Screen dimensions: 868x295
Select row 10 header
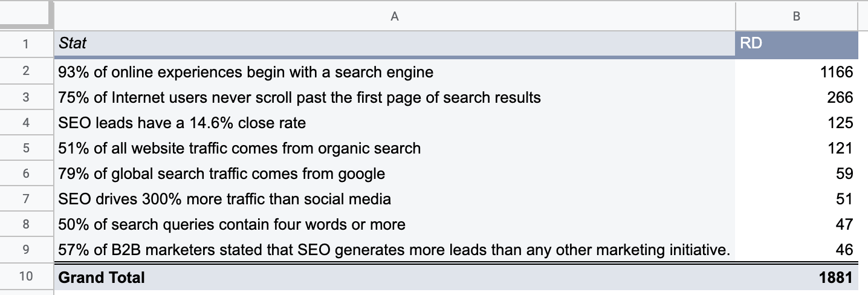pyautogui.click(x=26, y=277)
